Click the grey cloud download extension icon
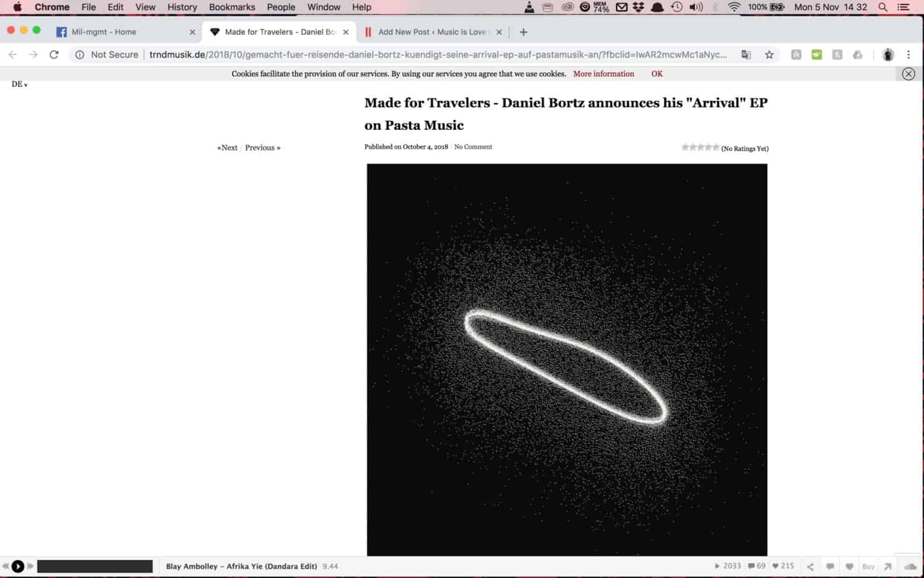The width and height of the screenshot is (924, 578). point(858,55)
